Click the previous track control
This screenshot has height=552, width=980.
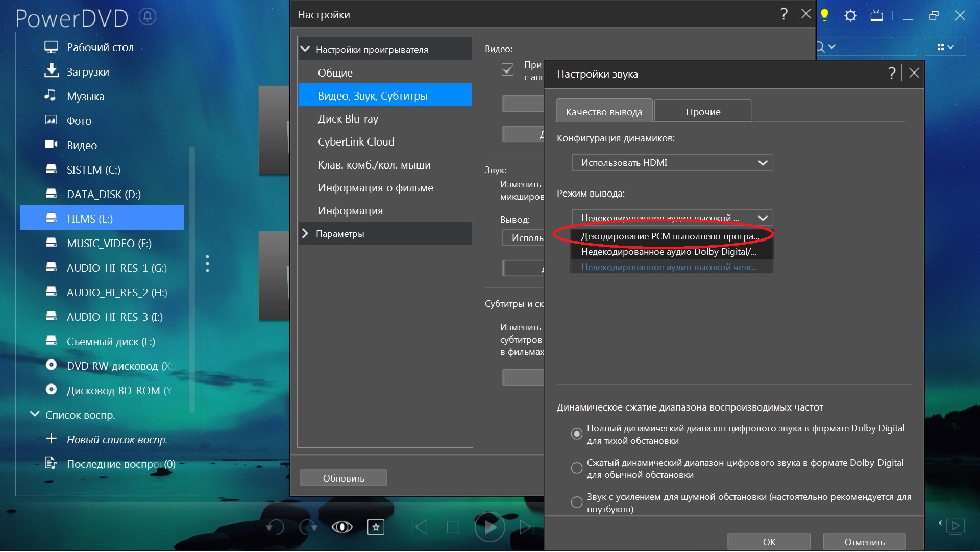[x=420, y=526]
